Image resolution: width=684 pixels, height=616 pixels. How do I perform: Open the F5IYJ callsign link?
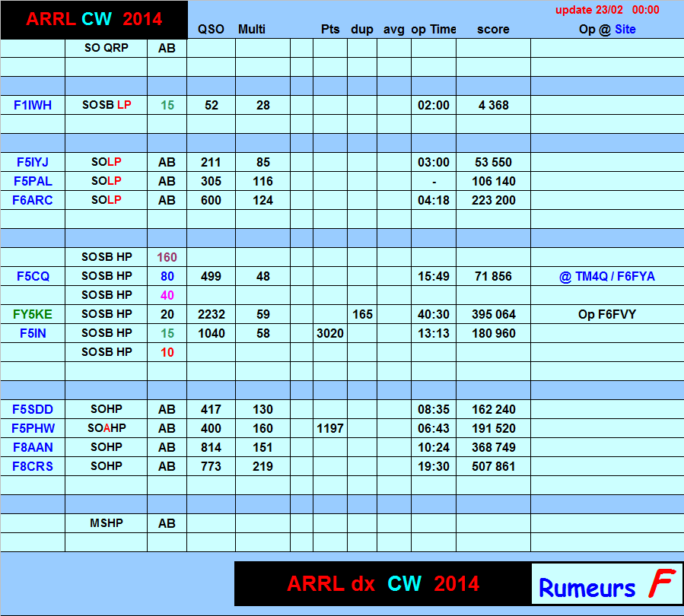(x=33, y=162)
